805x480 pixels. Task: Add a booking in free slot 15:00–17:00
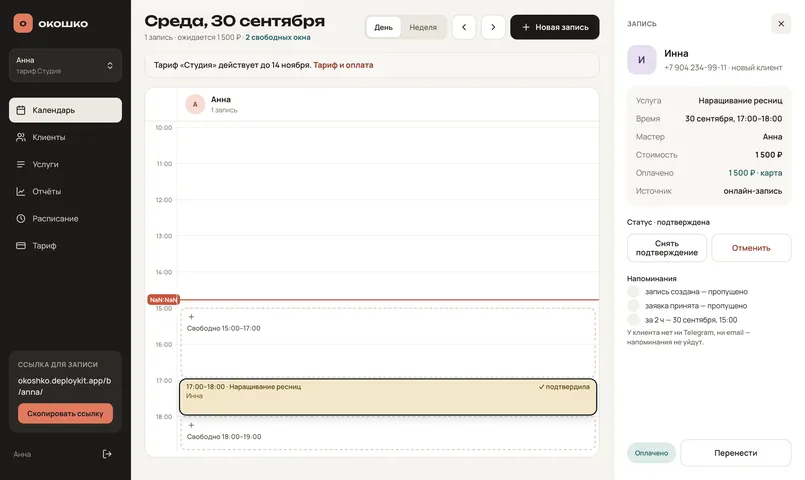coord(388,342)
